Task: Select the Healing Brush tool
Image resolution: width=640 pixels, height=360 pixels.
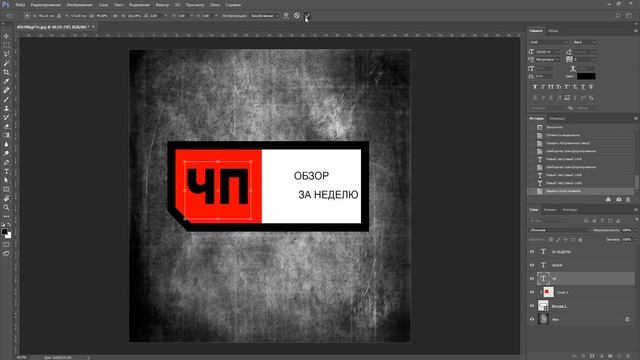Action: 6,90
